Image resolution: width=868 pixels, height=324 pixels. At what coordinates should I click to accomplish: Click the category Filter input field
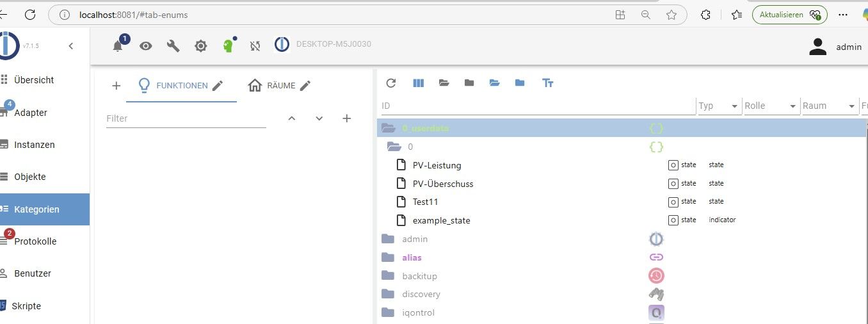(x=186, y=118)
